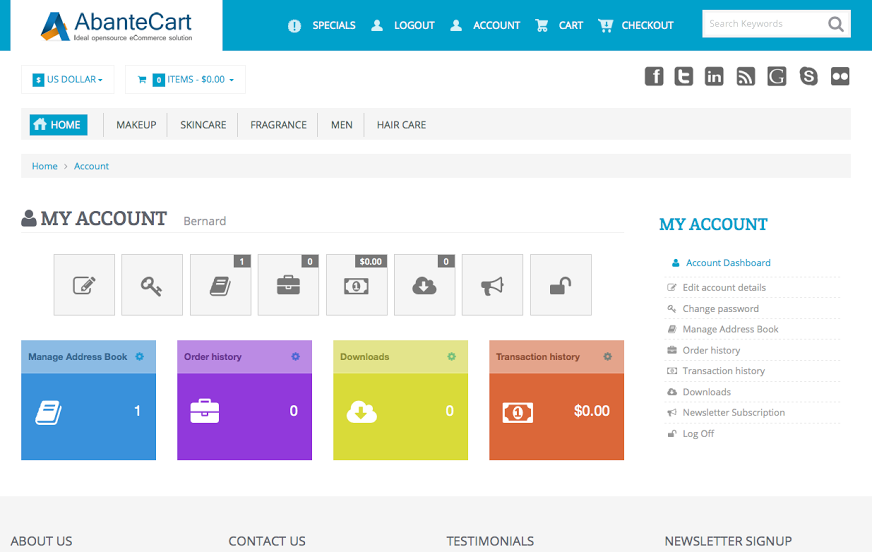Click the AbanteCart logo

click(x=116, y=26)
